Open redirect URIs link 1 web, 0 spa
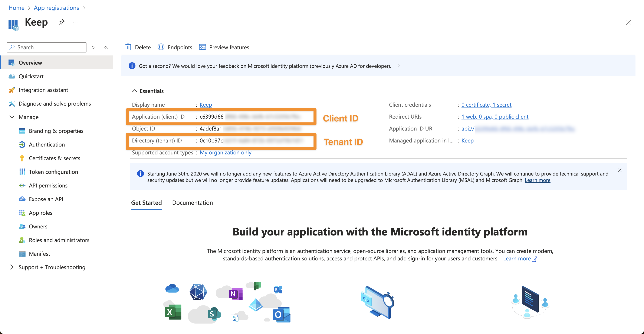 [x=495, y=117]
